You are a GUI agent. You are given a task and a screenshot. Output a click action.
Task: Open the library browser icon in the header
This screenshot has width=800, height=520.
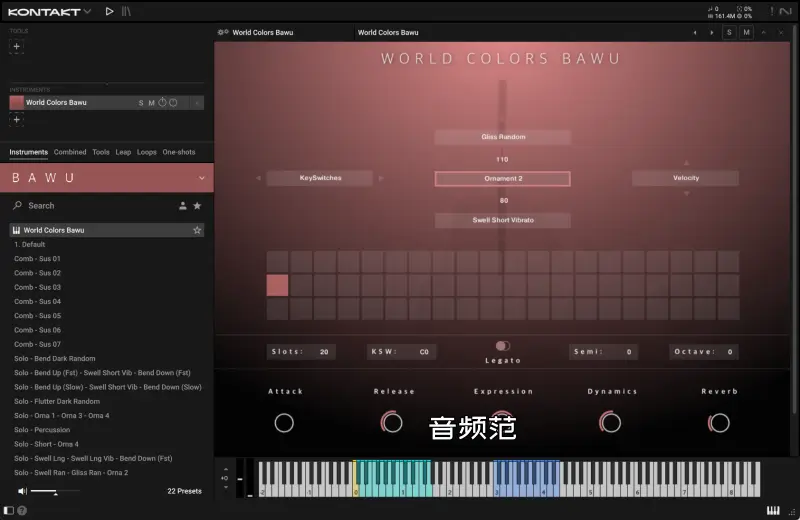point(126,11)
